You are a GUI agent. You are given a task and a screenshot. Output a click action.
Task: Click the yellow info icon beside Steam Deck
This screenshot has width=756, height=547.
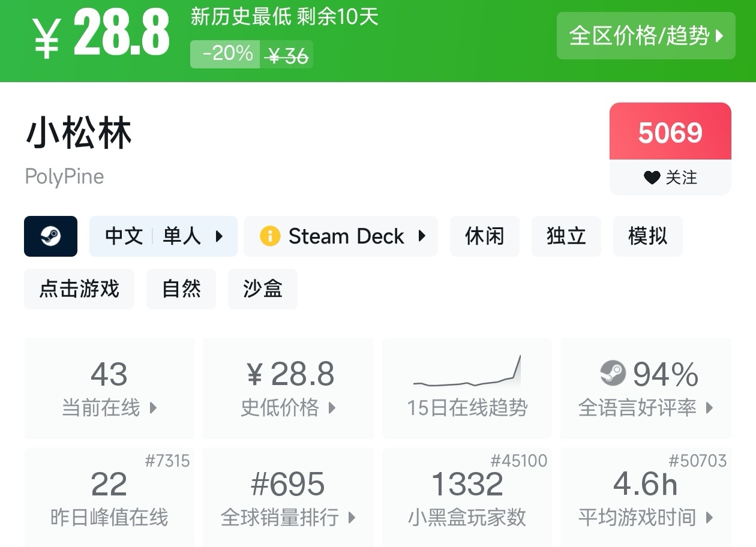coord(270,236)
